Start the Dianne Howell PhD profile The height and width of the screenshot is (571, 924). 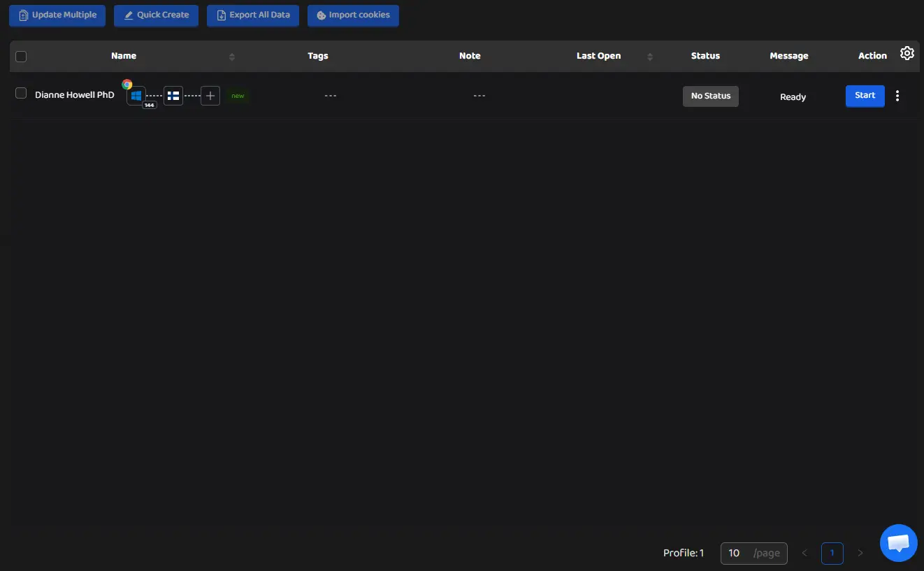[865, 96]
